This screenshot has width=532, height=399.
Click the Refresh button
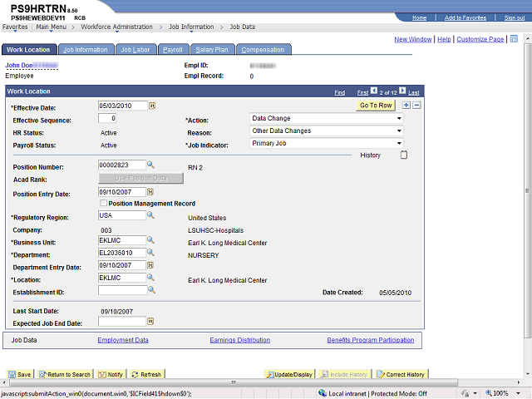click(x=146, y=374)
